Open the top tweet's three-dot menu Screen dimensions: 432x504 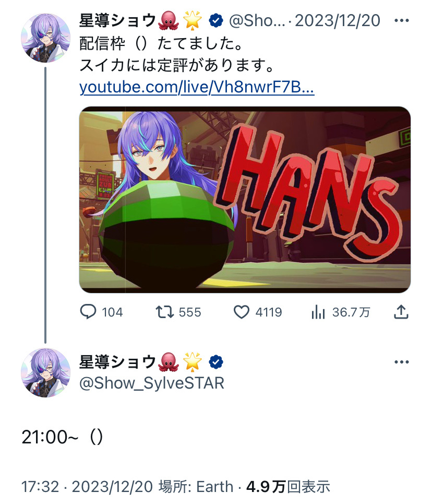click(x=402, y=20)
